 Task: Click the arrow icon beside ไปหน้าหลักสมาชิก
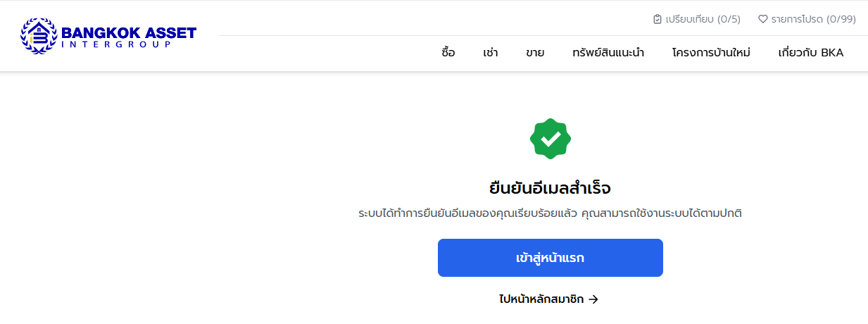(593, 299)
